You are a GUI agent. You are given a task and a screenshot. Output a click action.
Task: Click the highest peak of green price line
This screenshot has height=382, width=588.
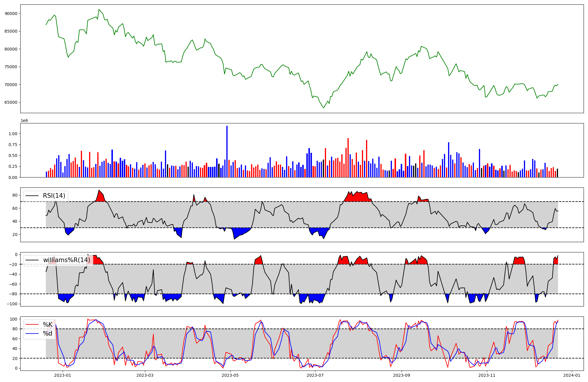(99, 9)
